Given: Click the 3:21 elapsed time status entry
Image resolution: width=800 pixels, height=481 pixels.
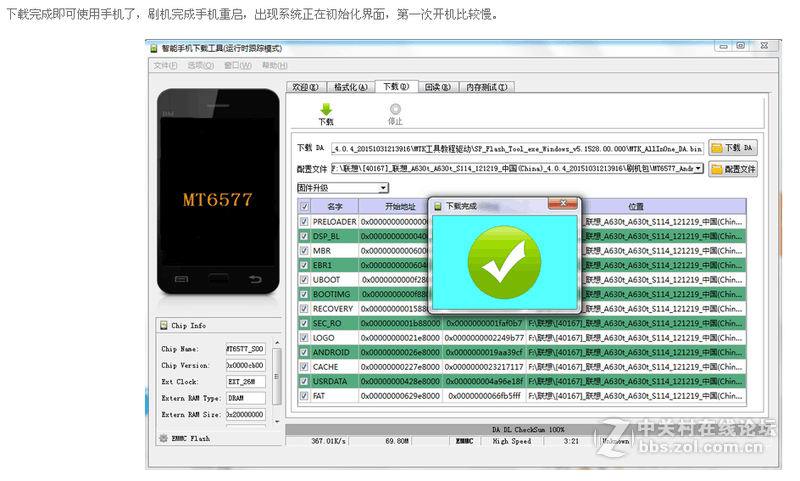Looking at the screenshot, I should (569, 441).
